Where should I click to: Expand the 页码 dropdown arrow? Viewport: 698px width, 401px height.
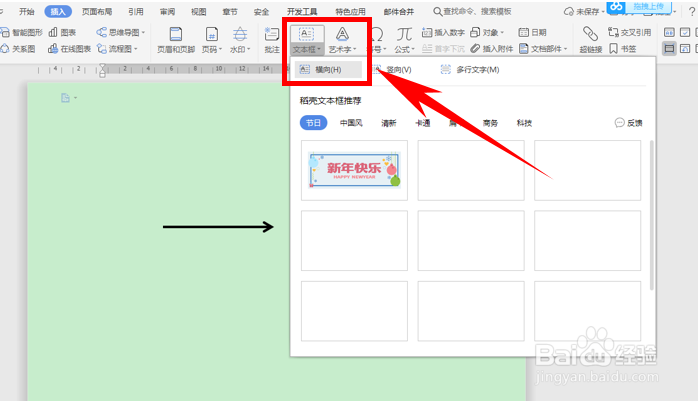(x=220, y=49)
